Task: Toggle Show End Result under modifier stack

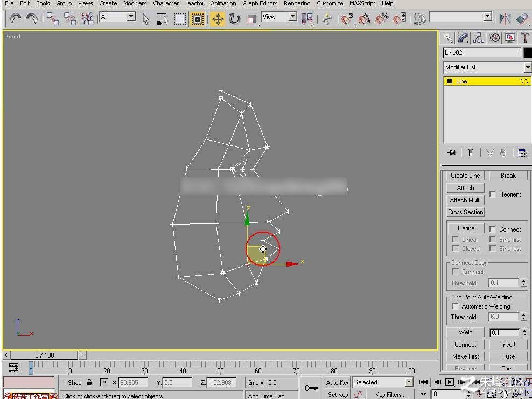Action: click(x=470, y=153)
